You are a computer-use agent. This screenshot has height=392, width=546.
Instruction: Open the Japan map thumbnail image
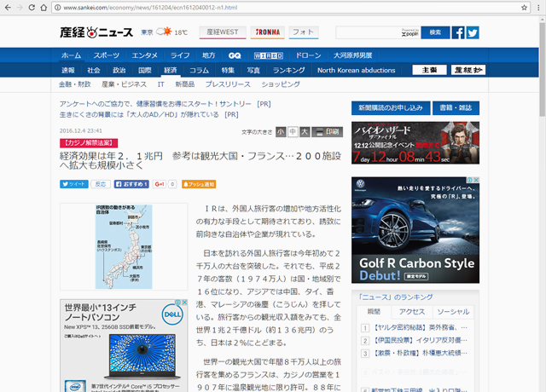click(123, 247)
